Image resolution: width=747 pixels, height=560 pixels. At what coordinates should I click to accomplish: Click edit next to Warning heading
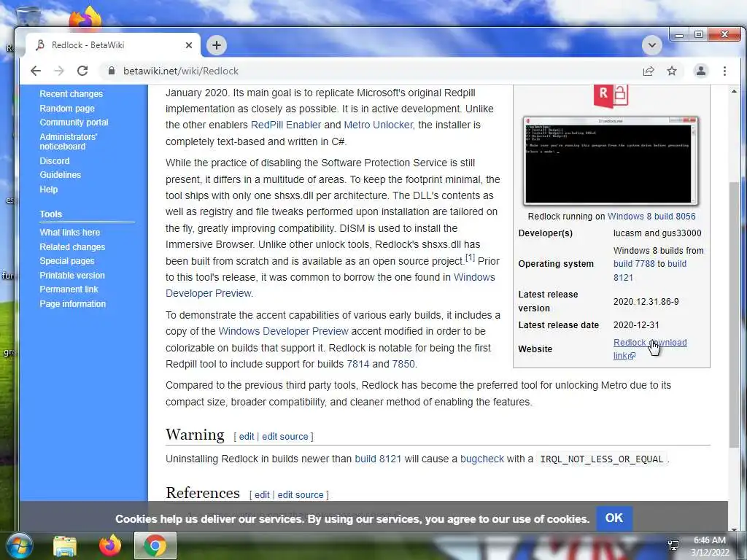(247, 436)
